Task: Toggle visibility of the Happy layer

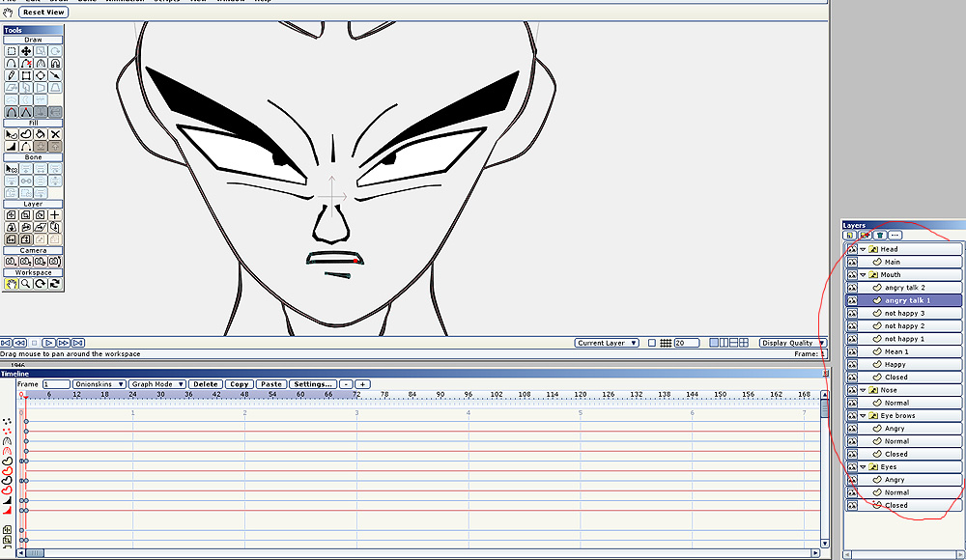Action: pyautogui.click(x=852, y=365)
